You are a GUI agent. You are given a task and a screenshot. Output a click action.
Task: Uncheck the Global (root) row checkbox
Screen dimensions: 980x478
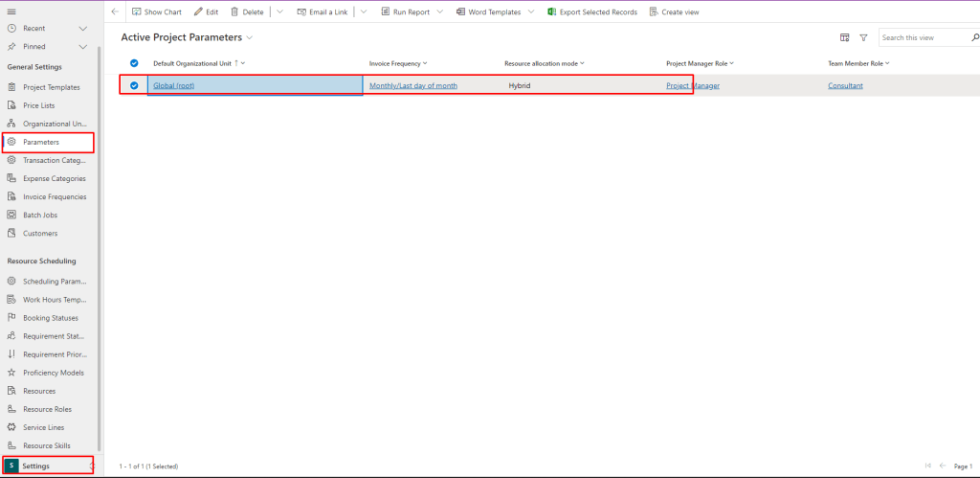[x=134, y=85]
